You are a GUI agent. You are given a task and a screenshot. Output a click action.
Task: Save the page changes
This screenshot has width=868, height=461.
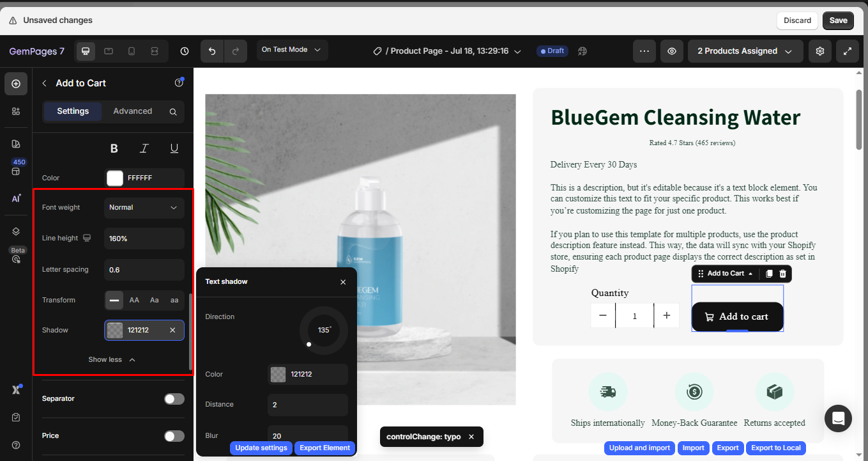[x=838, y=20]
